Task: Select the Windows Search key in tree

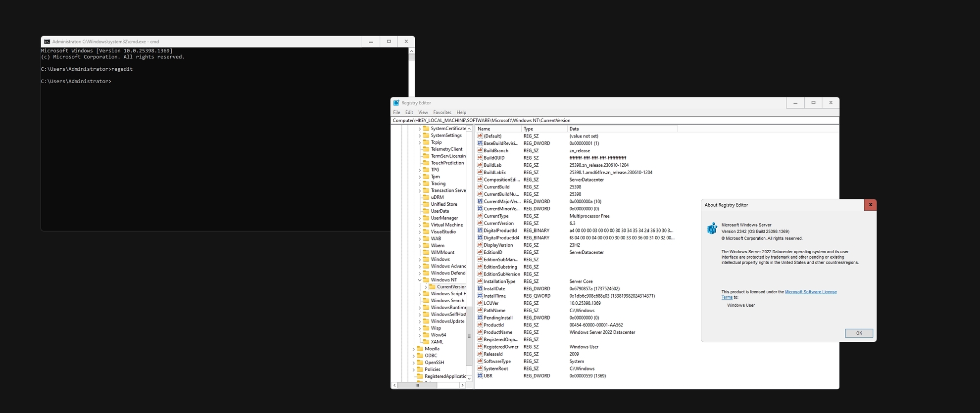Action: [447, 301]
